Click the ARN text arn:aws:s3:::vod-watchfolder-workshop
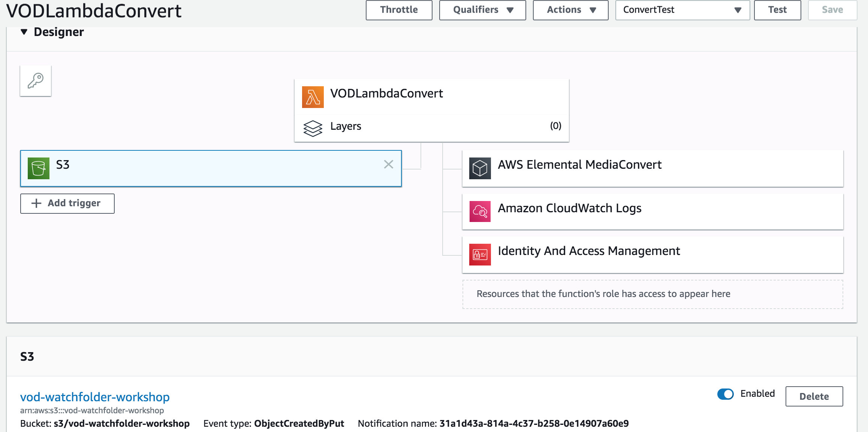 (x=92, y=411)
